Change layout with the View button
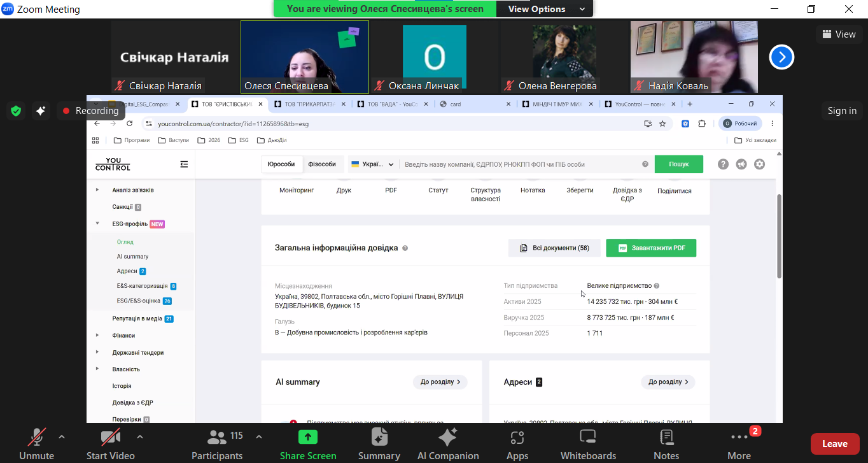Image resolution: width=868 pixels, height=463 pixels. (x=839, y=34)
